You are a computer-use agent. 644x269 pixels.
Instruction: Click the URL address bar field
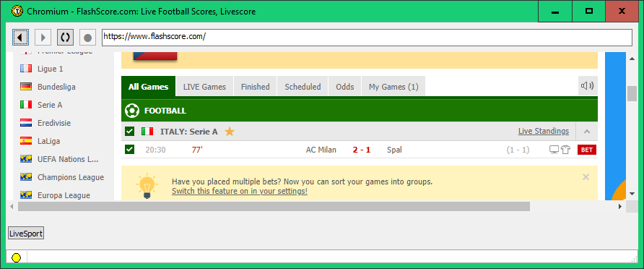coord(367,37)
